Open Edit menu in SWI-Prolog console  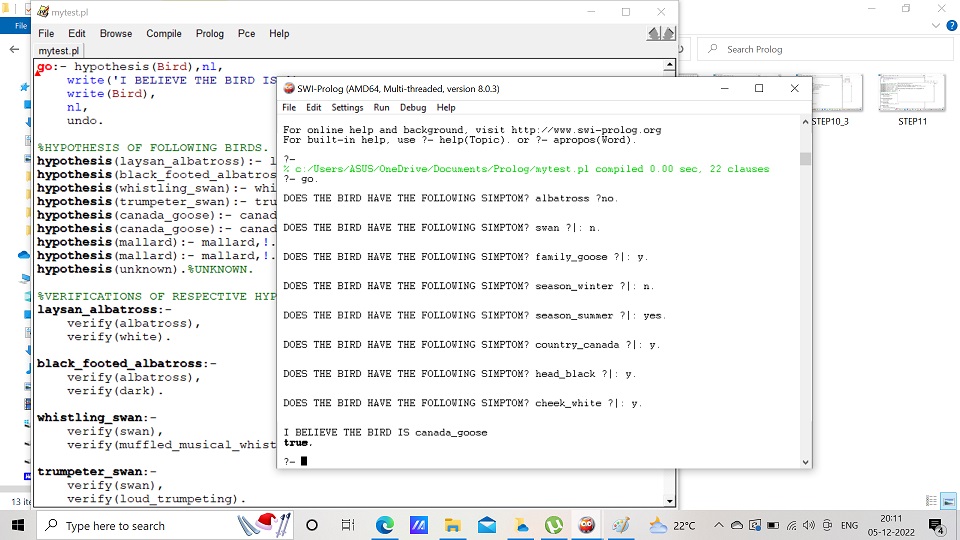(313, 108)
